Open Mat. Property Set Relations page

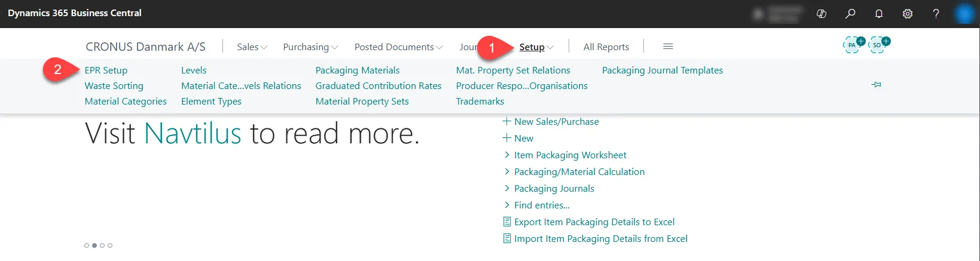(513, 70)
